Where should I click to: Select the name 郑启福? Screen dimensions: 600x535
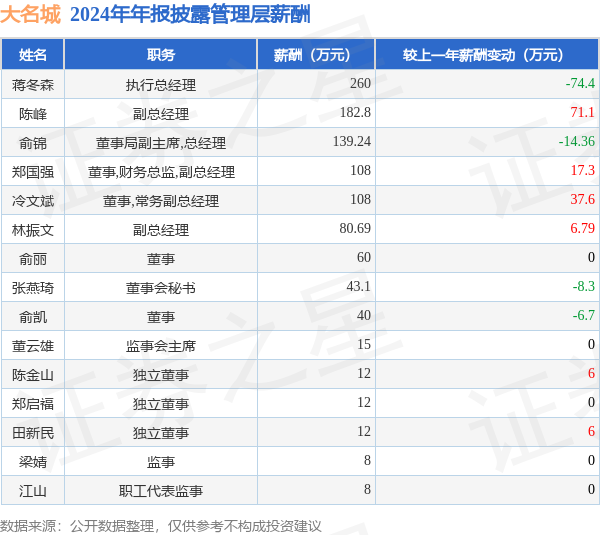(x=33, y=404)
